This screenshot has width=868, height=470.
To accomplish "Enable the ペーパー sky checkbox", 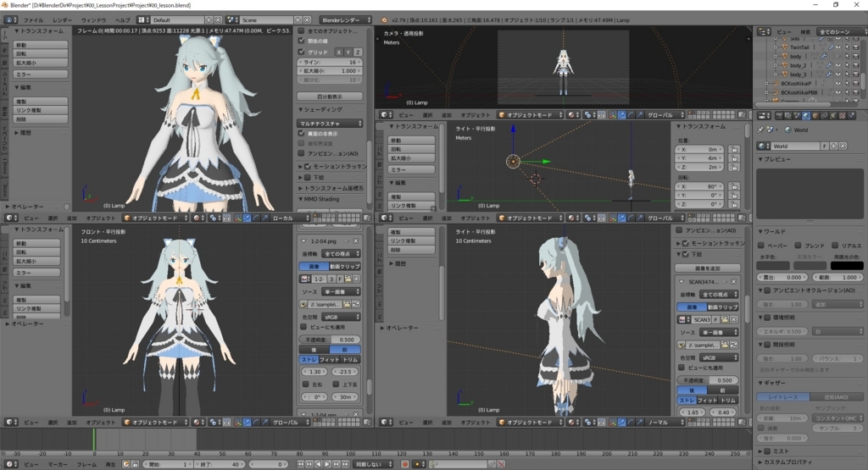I will pos(761,246).
